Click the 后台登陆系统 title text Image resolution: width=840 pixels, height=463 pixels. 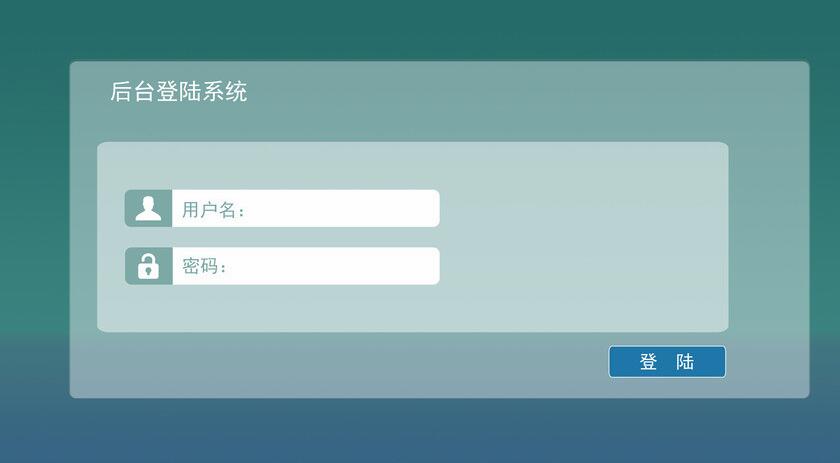pos(178,93)
